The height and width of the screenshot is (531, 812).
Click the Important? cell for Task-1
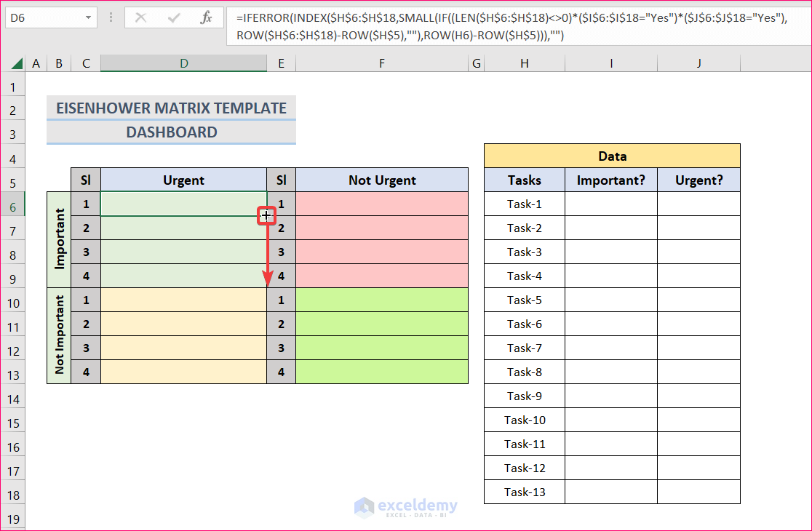tap(611, 204)
